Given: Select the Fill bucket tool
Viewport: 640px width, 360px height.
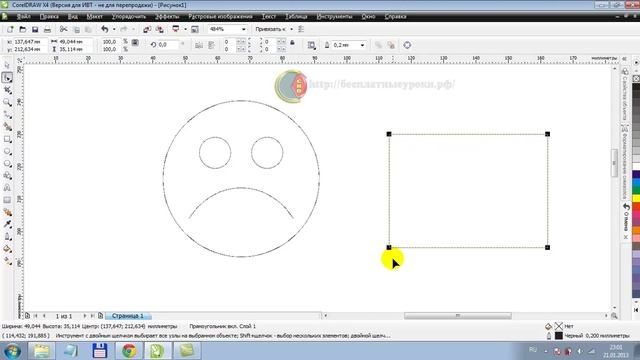Looking at the screenshot, I should click(7, 249).
